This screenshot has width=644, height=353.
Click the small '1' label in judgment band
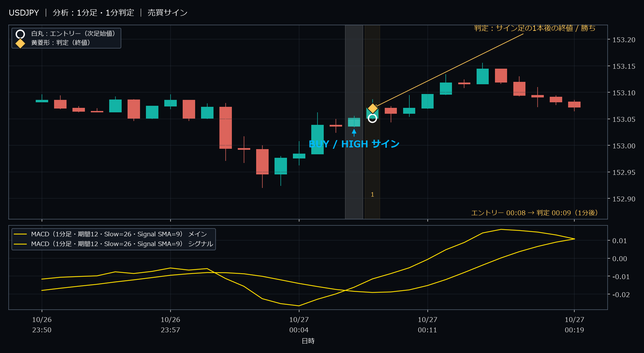point(372,195)
